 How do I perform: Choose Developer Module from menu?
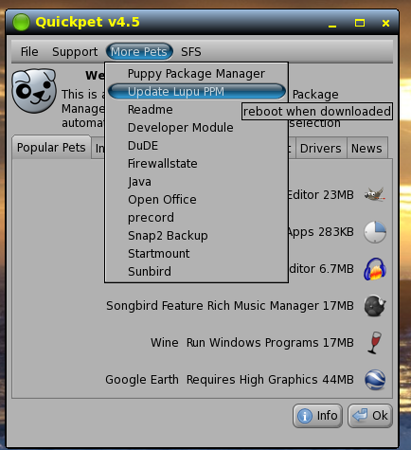click(x=197, y=128)
